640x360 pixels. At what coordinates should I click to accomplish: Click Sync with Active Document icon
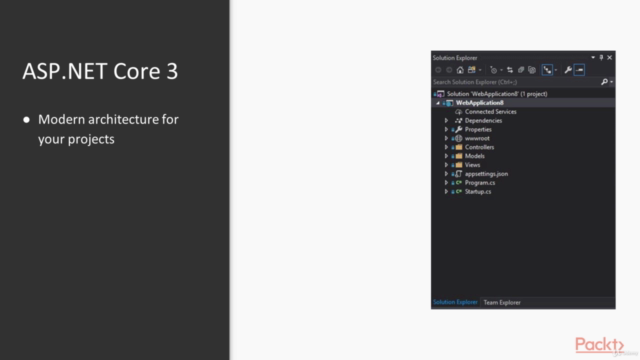(510, 70)
